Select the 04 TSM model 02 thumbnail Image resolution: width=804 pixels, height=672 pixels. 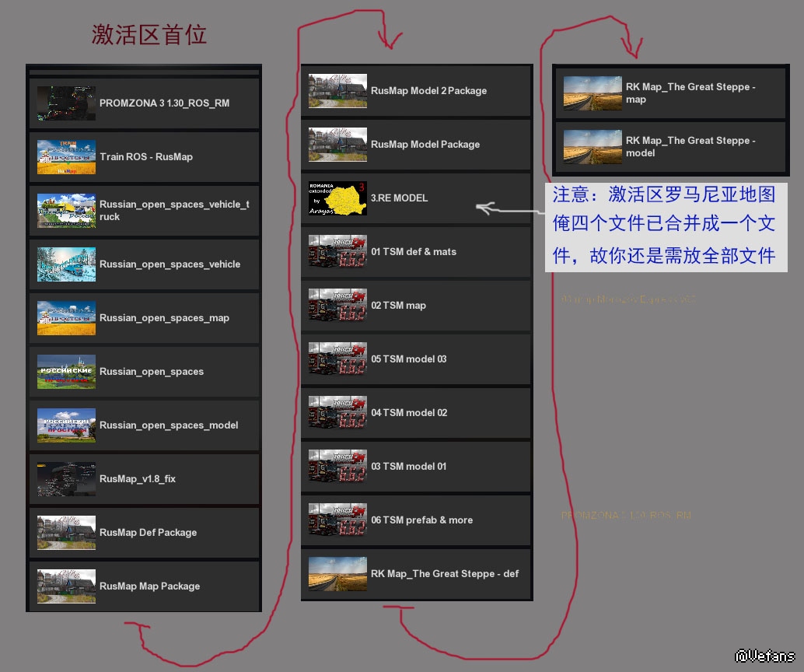click(x=337, y=412)
